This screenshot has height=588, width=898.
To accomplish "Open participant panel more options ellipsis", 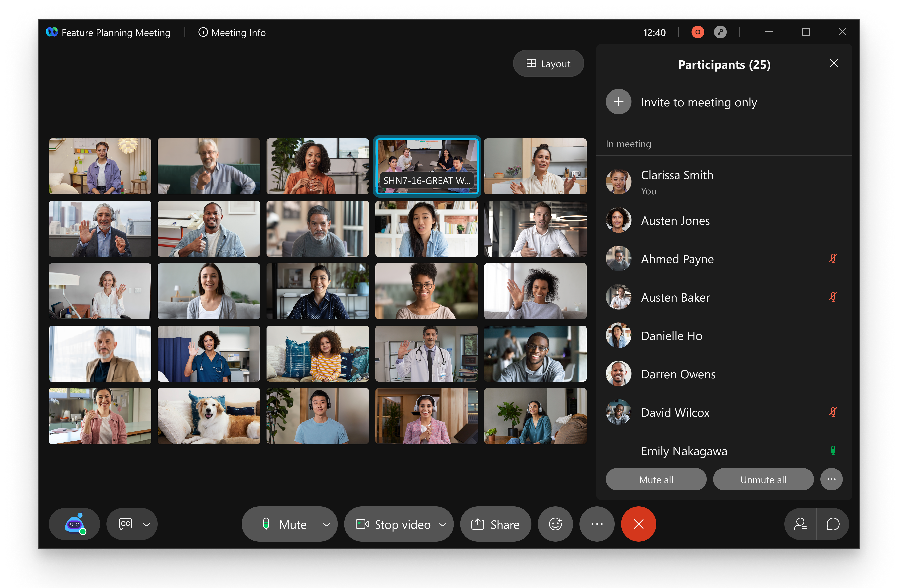I will pyautogui.click(x=831, y=479).
